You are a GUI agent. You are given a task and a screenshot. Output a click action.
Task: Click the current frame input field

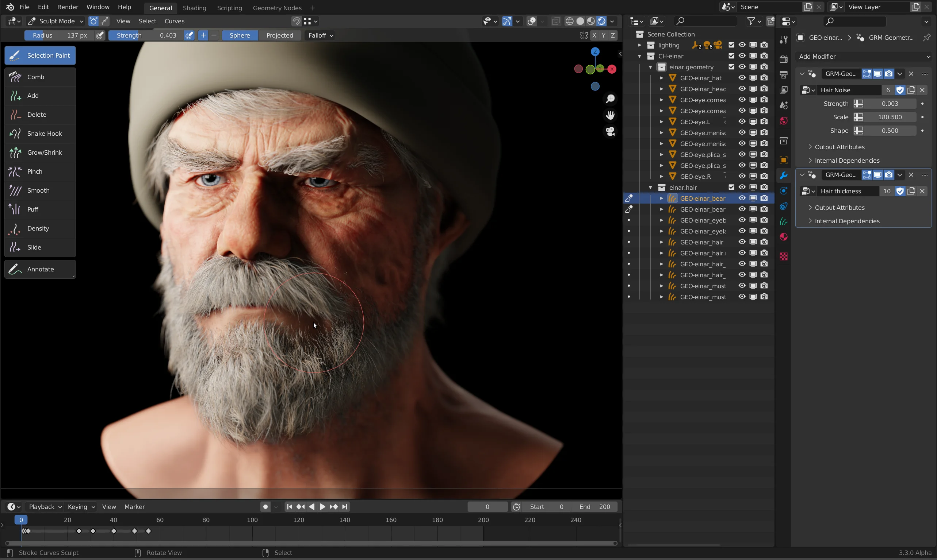coord(487,506)
